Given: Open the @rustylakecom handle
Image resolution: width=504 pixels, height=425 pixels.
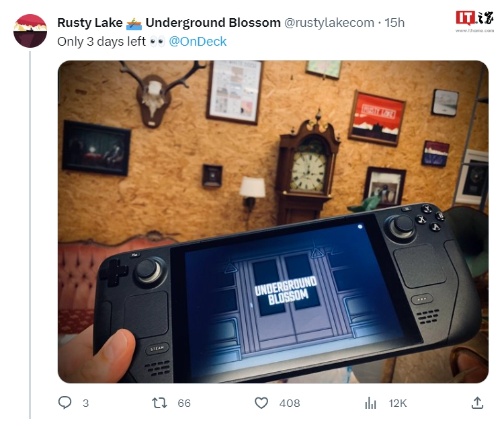Looking at the screenshot, I should [x=329, y=23].
